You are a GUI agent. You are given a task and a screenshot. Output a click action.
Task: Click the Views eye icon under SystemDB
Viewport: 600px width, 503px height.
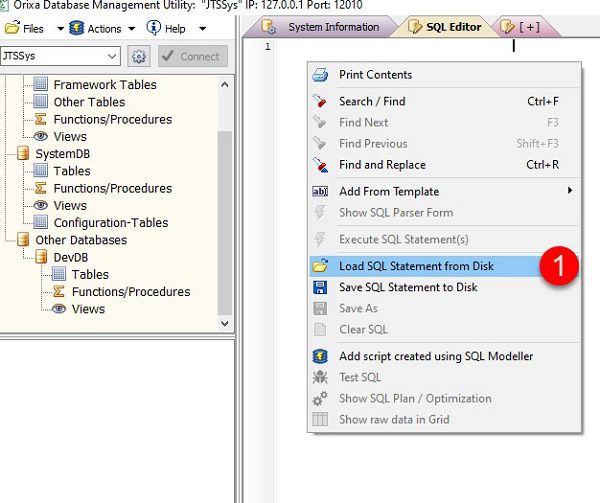[41, 205]
